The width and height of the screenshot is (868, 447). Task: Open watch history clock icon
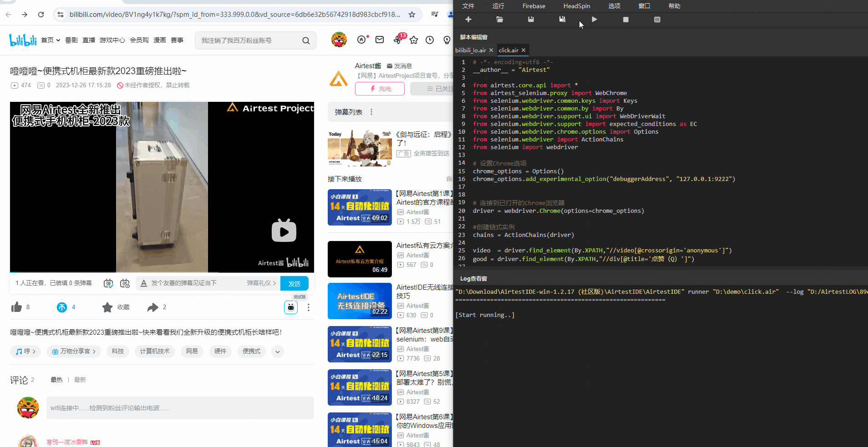click(430, 40)
